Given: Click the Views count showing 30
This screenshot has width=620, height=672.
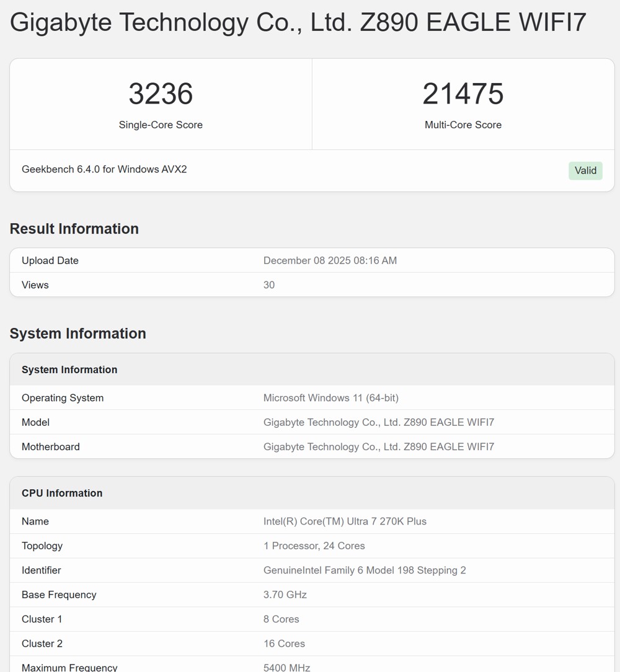Looking at the screenshot, I should coord(269,285).
